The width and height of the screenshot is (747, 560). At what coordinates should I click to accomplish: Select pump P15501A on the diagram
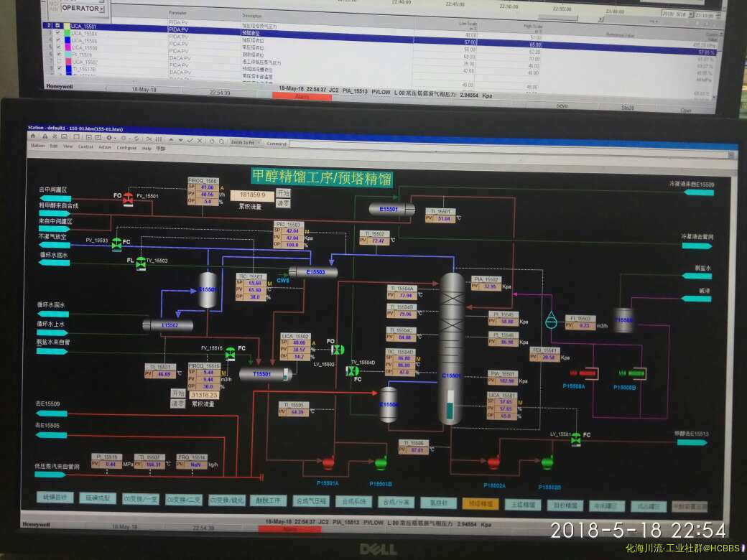click(329, 461)
